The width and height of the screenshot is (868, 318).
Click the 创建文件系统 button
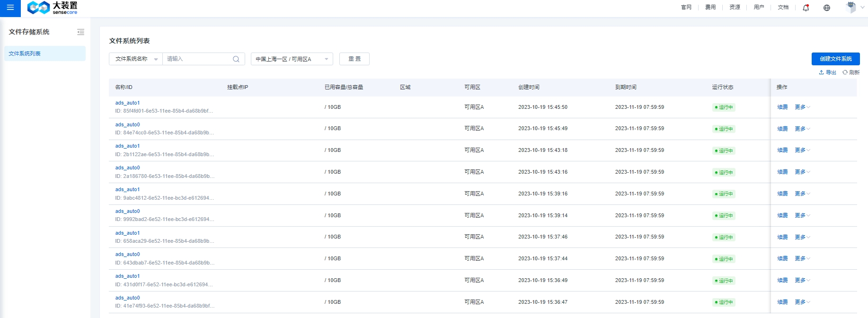(835, 59)
